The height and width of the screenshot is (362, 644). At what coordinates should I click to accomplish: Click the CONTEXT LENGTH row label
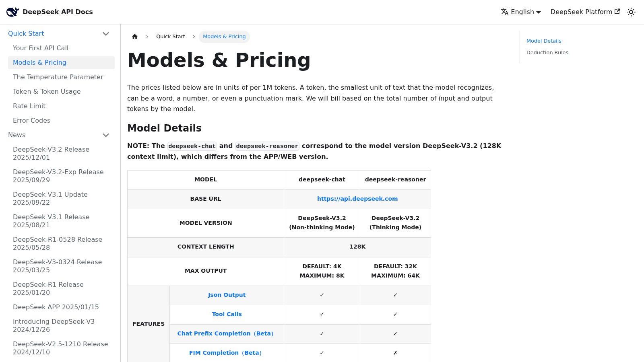coord(206,247)
